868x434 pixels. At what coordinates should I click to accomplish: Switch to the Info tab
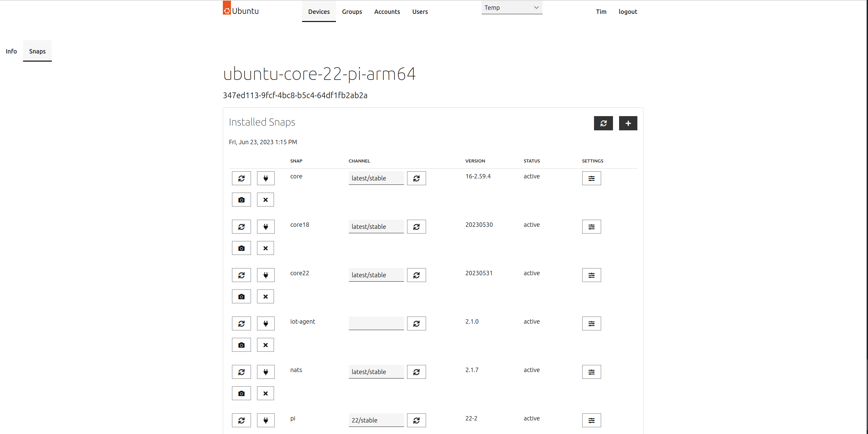click(11, 51)
